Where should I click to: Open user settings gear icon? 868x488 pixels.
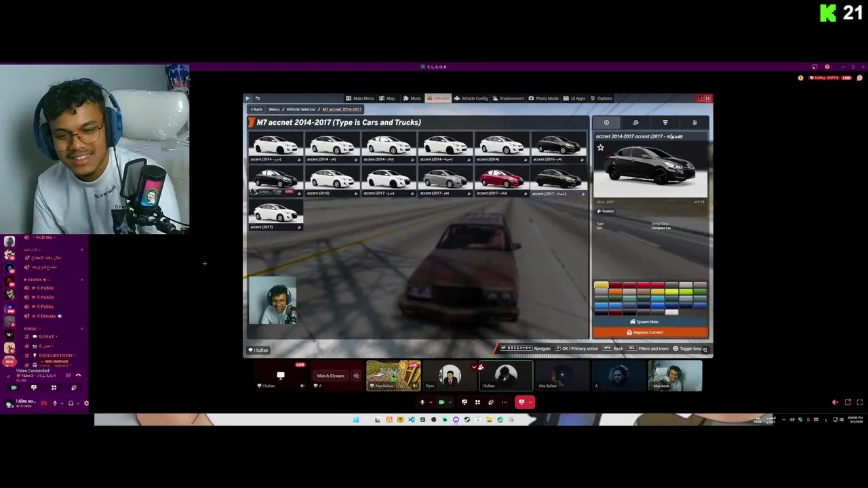click(86, 403)
